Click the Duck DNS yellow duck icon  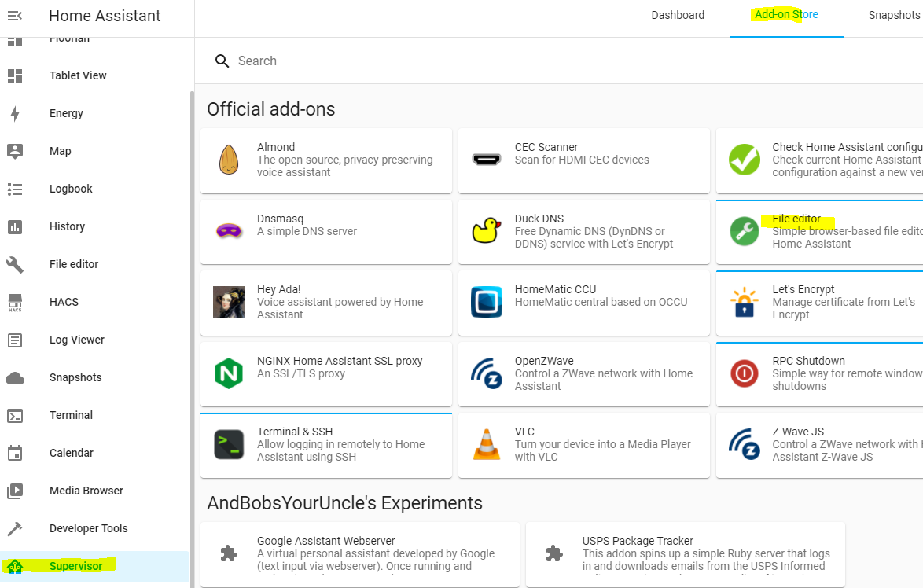click(x=486, y=231)
